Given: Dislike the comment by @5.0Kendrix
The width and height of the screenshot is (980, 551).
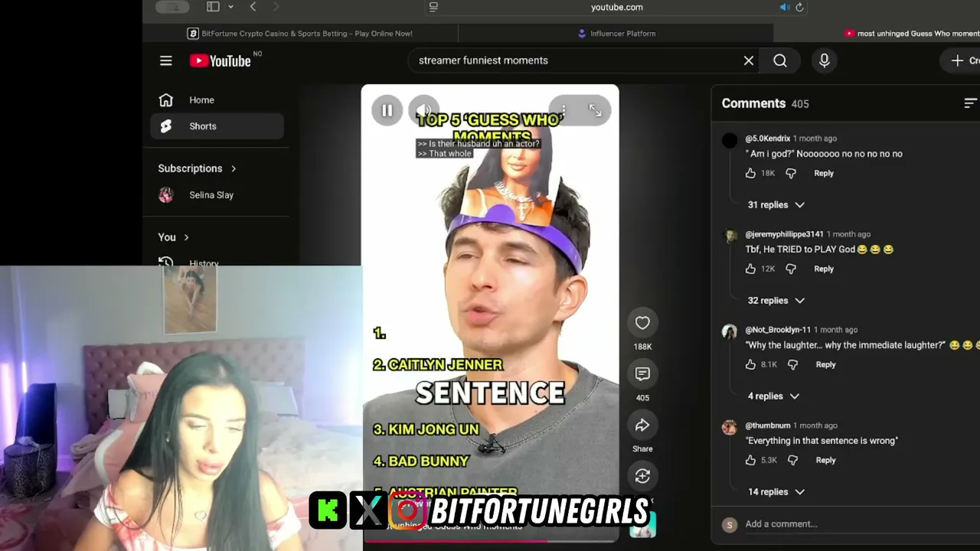Looking at the screenshot, I should [x=791, y=174].
